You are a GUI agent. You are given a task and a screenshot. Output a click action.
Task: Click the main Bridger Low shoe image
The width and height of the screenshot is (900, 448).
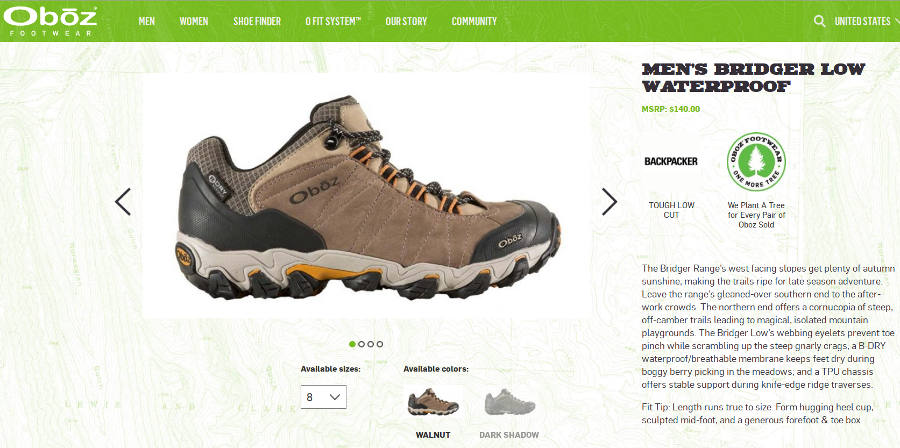(367, 198)
